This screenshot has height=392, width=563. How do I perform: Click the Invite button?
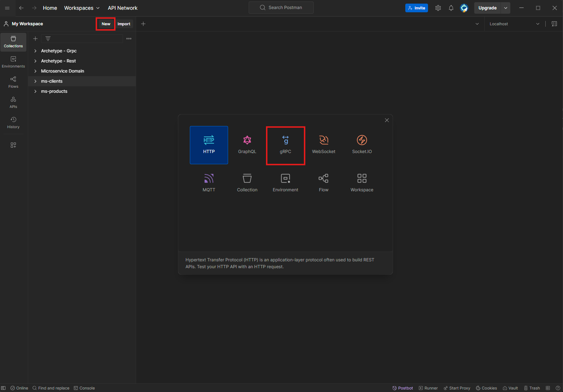[416, 8]
